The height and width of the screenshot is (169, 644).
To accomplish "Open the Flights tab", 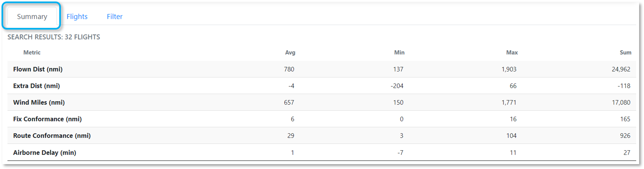I will (77, 17).
